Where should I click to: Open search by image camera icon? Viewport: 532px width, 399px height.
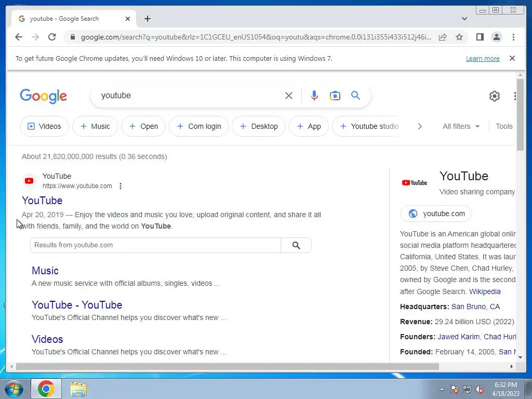coord(335,96)
